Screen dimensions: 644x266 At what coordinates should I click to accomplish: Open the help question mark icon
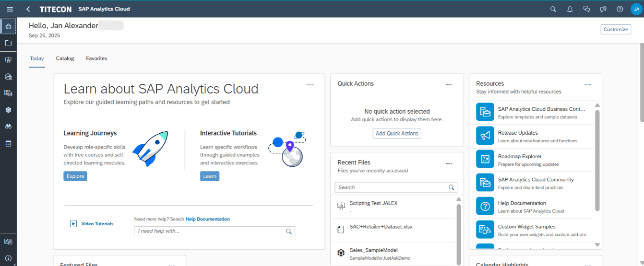pyautogui.click(x=620, y=9)
